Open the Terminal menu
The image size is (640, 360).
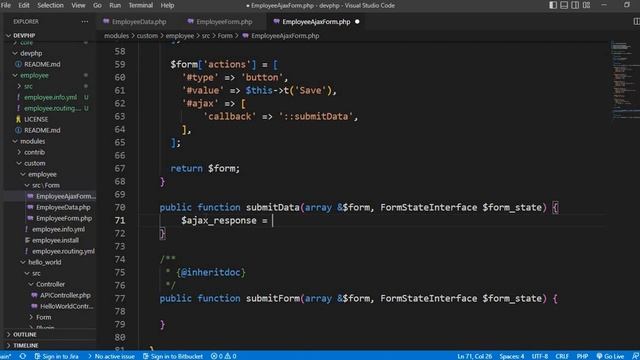point(140,5)
